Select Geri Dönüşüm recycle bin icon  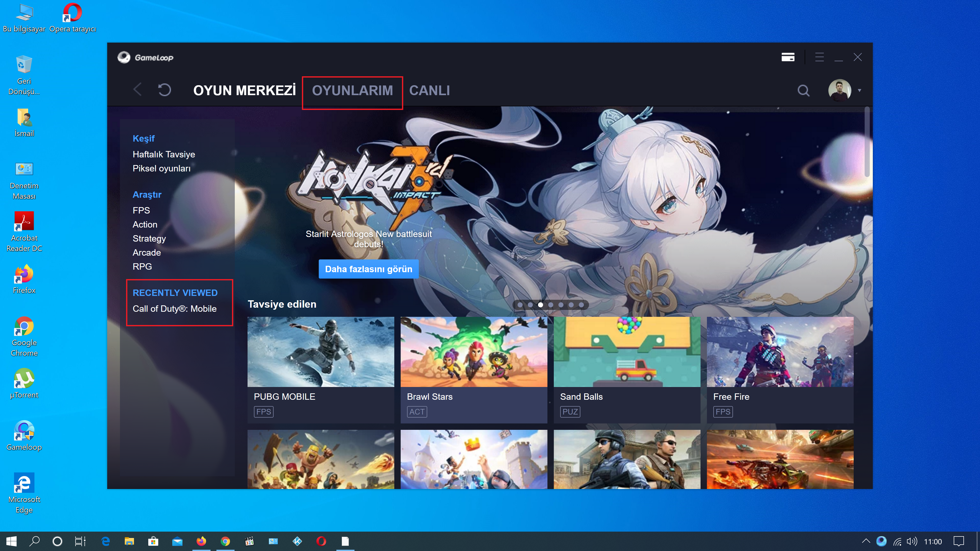(x=24, y=75)
